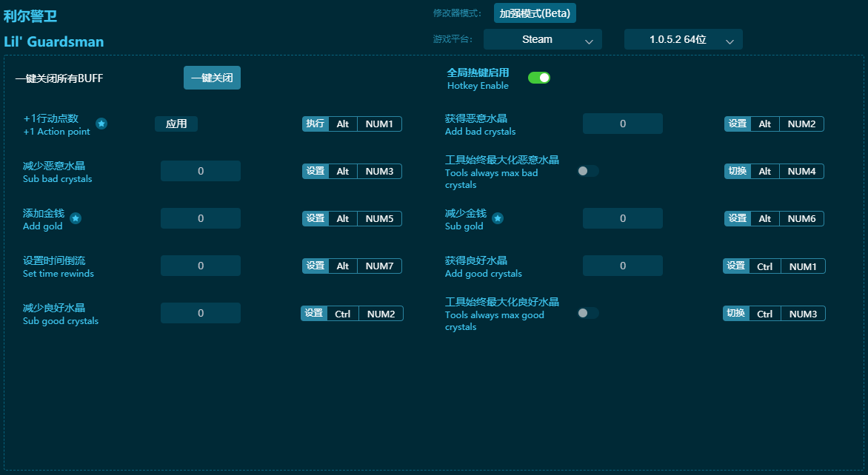The height and width of the screenshot is (475, 868).
Task: Focus the Add gold value field
Action: click(x=201, y=218)
